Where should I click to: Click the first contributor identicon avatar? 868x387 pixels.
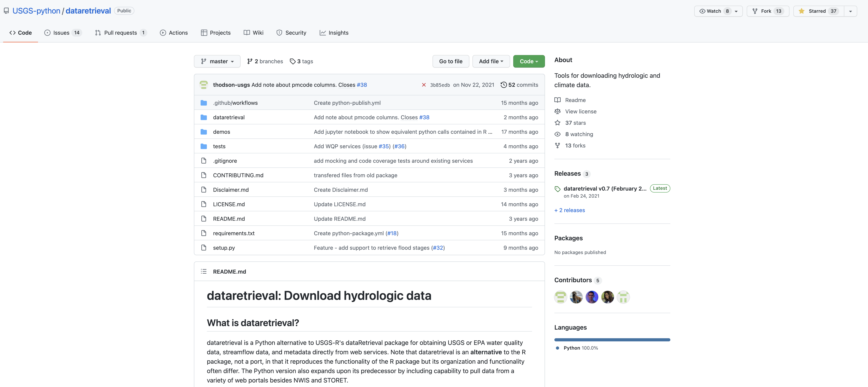(561, 297)
